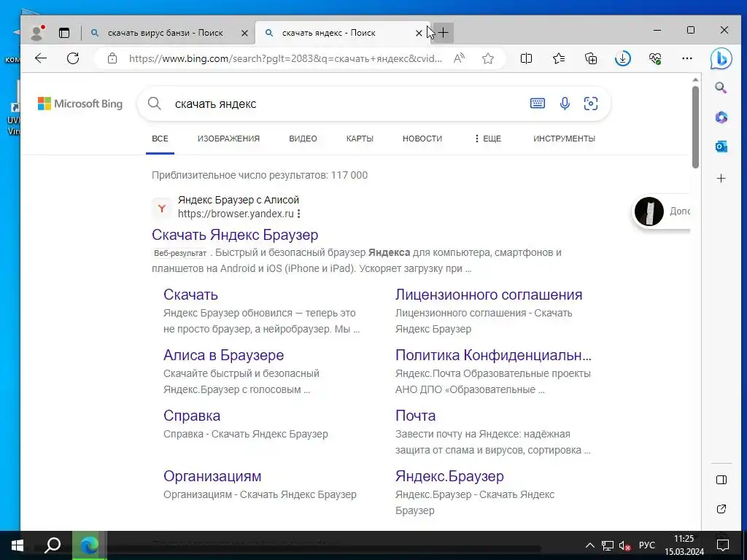
Task: Open Bing Copilot sidebar button
Action: tap(721, 59)
